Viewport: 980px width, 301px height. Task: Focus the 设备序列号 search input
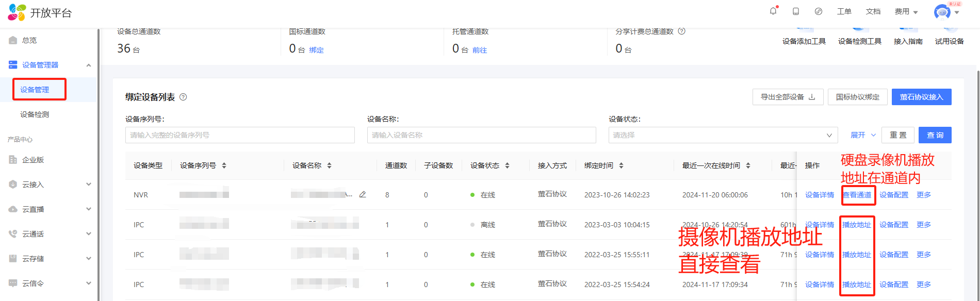[240, 135]
